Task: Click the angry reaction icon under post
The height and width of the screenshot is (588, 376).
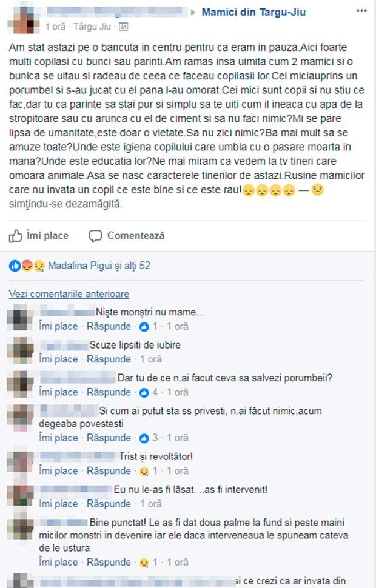Action: pyautogui.click(x=27, y=266)
